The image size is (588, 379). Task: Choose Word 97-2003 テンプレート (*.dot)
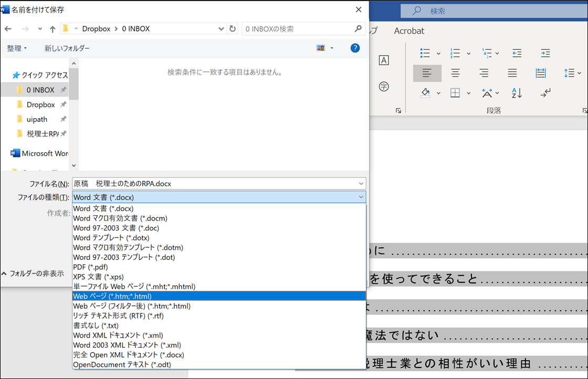219,257
